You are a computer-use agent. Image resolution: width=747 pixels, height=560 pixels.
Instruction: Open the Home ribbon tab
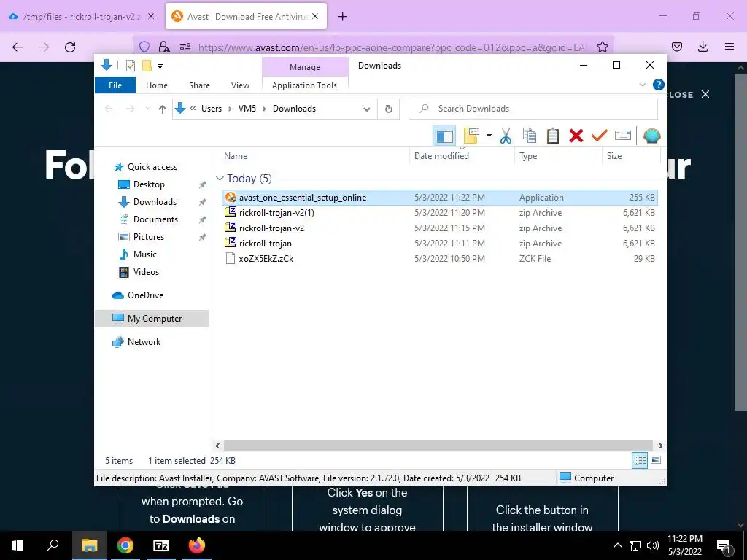pos(157,85)
